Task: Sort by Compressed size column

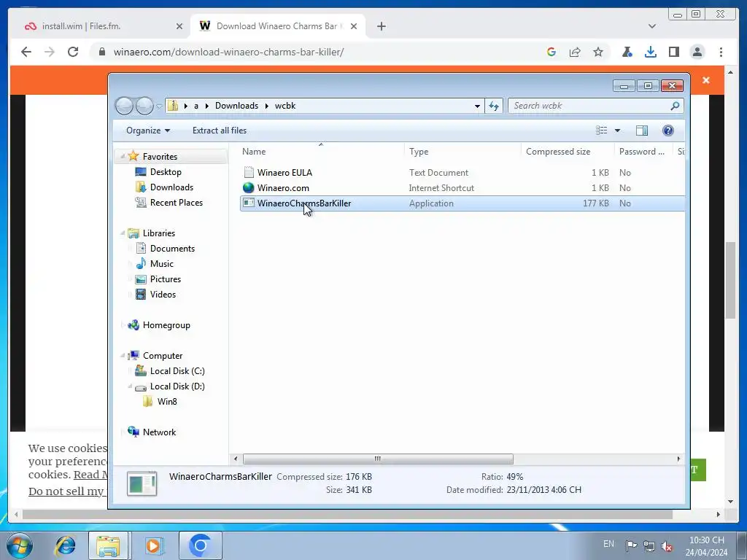Action: point(568,152)
